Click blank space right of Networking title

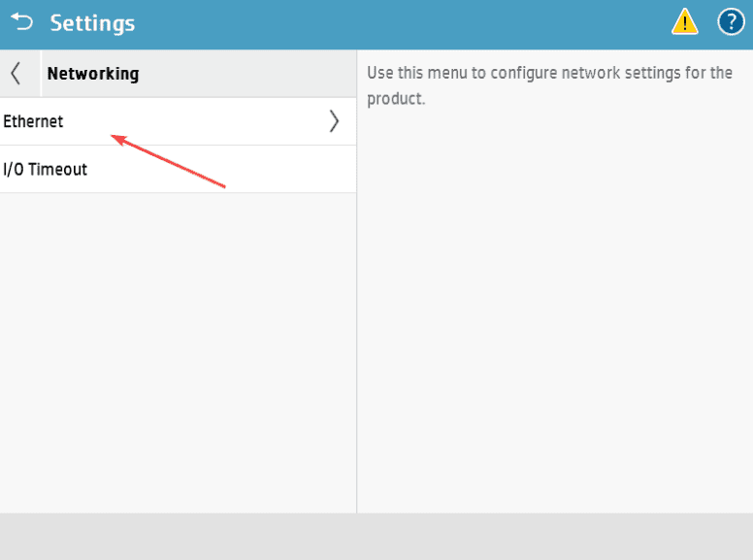tap(252, 74)
